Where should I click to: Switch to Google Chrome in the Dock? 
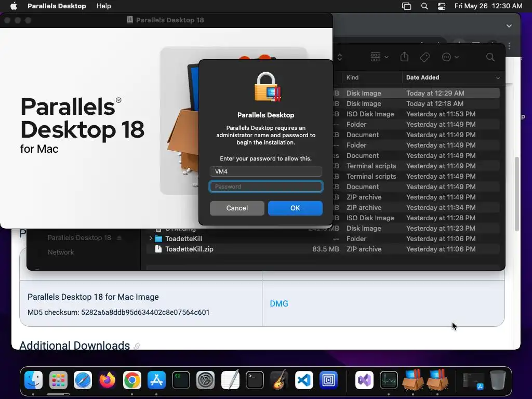[132, 380]
